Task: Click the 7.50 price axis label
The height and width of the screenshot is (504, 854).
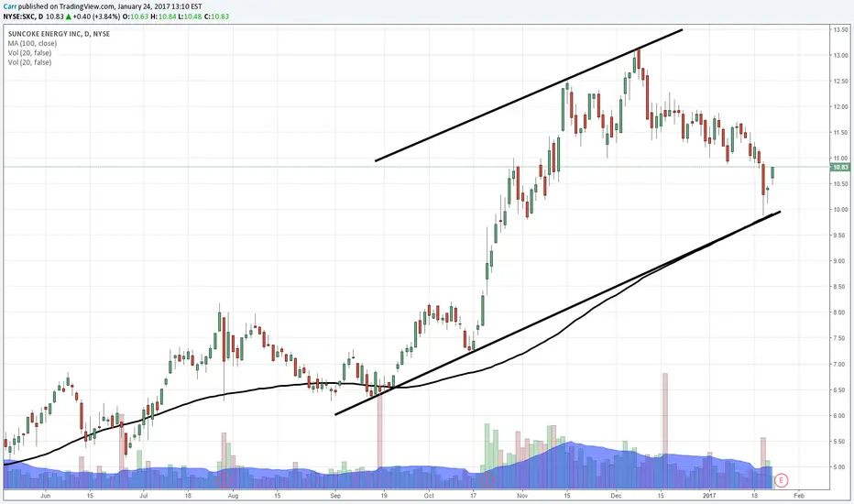Action: point(841,338)
